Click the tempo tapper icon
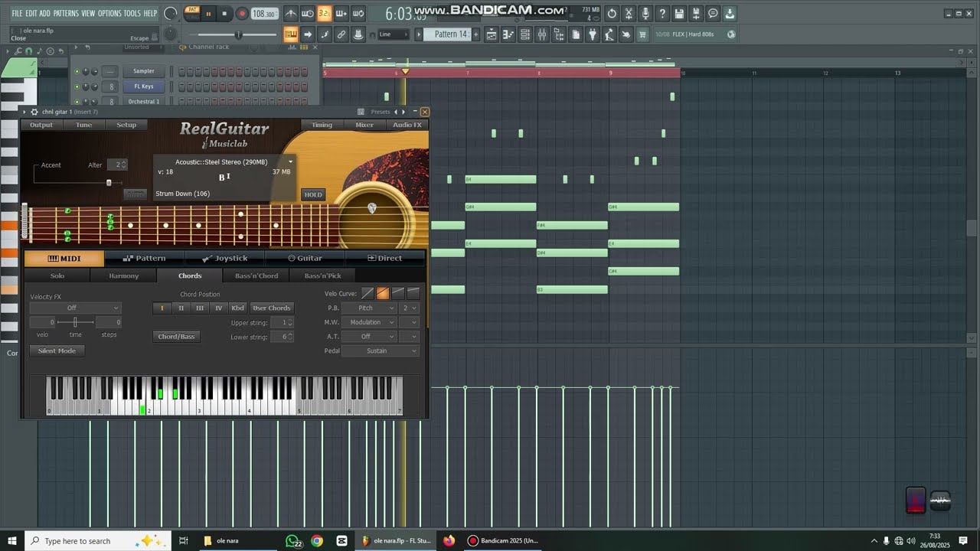 609,34
